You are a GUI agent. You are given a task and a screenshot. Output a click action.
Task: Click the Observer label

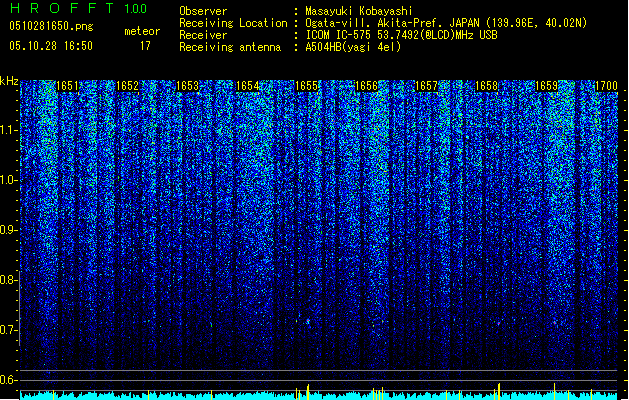tap(203, 11)
